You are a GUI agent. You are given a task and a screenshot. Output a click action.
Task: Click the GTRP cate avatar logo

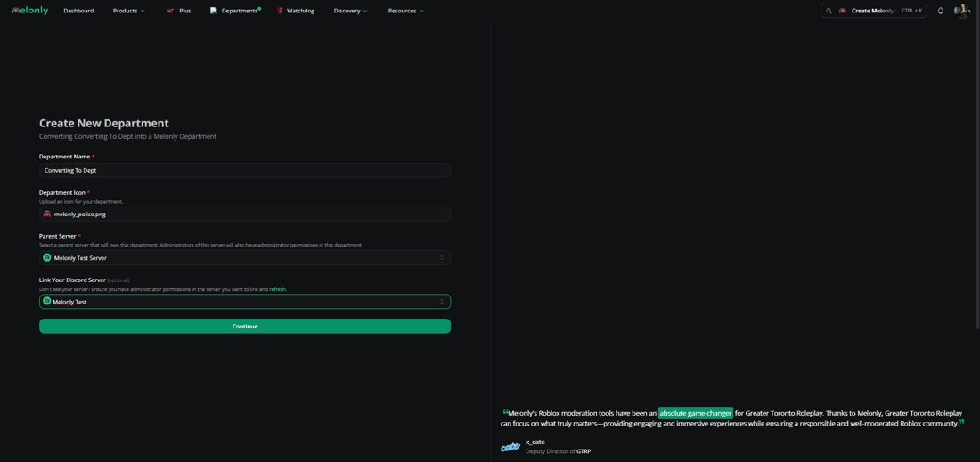pos(510,447)
